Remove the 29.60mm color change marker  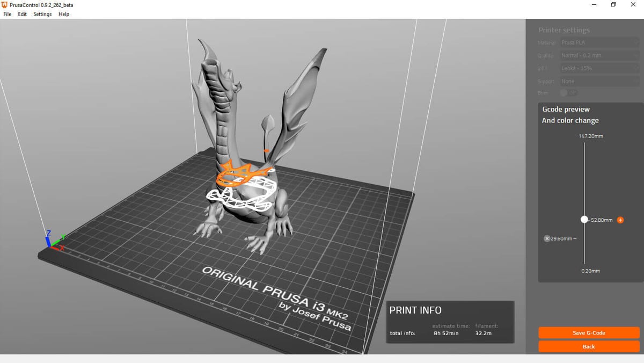[x=547, y=238]
